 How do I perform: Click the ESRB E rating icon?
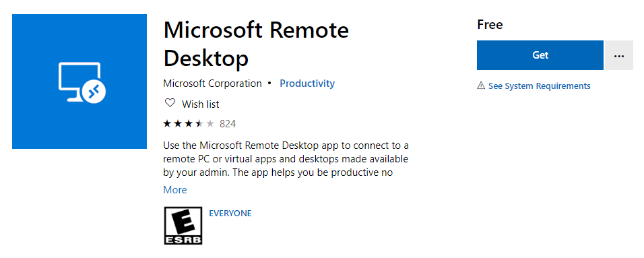click(183, 226)
